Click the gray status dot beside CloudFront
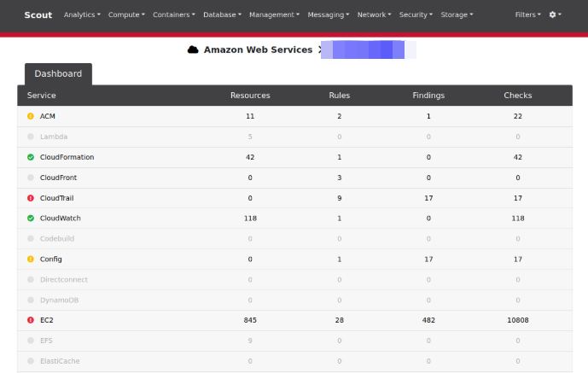 click(31, 178)
